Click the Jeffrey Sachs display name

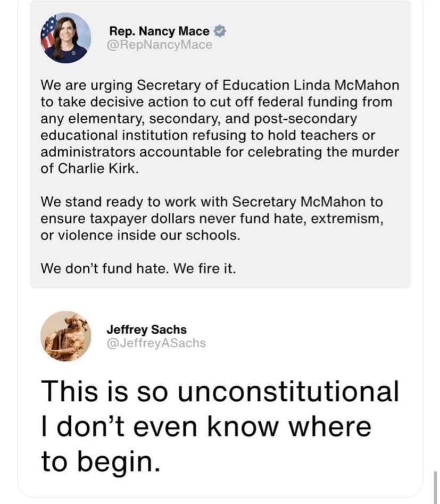(146, 329)
